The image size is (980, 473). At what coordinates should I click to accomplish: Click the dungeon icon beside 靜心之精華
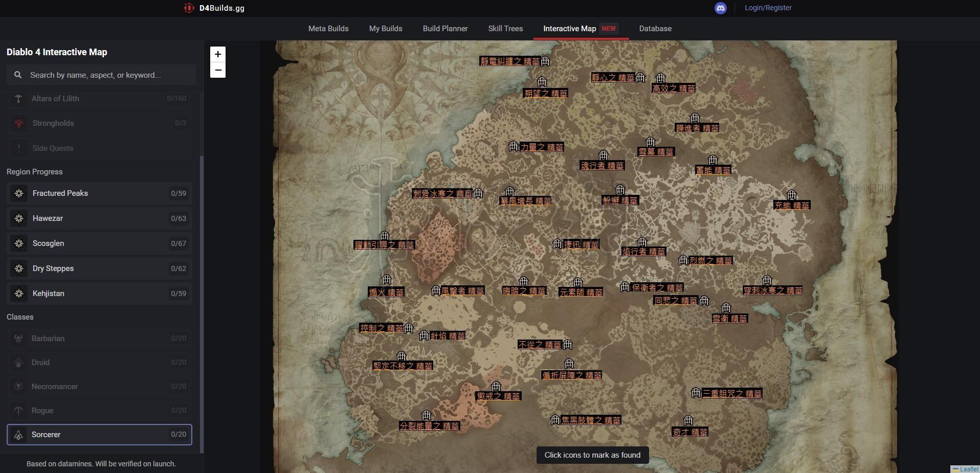point(640,78)
